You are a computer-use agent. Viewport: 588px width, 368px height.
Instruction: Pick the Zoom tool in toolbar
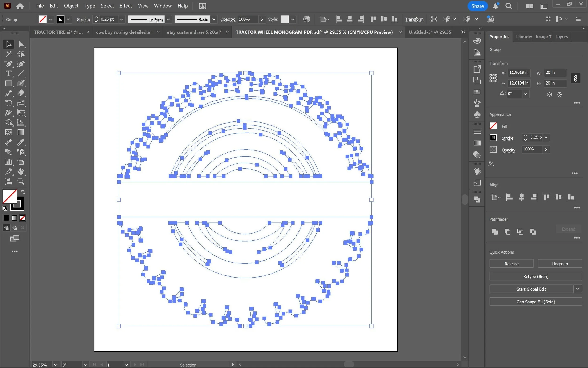pyautogui.click(x=21, y=181)
